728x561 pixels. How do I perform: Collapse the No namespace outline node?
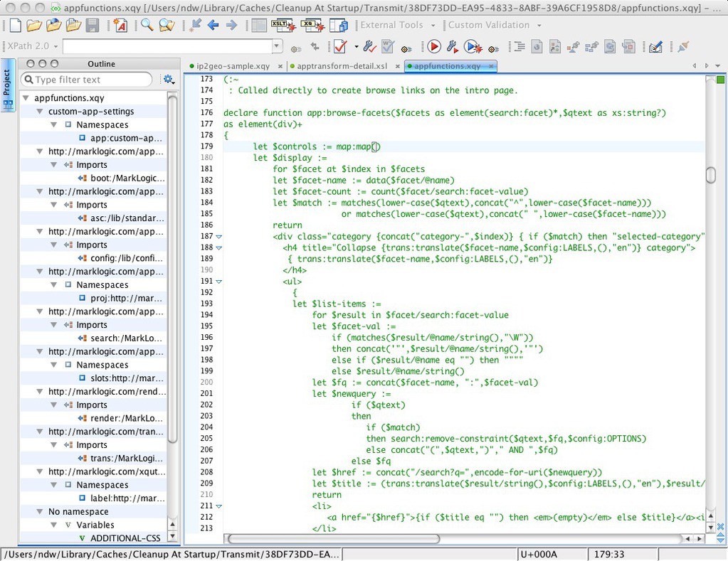40,511
